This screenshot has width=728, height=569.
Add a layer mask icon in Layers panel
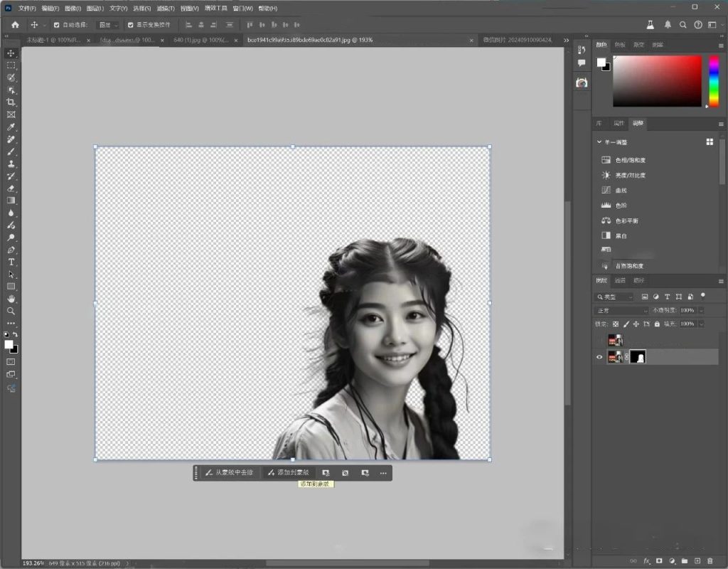(659, 560)
